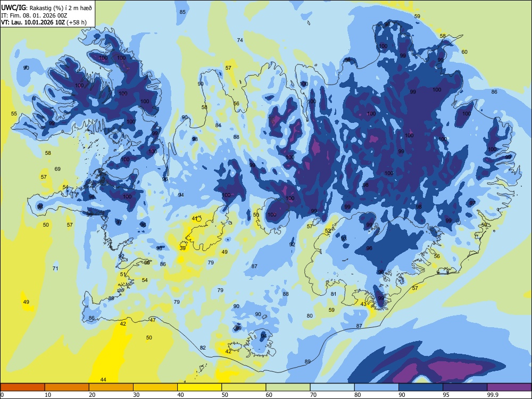The height and width of the screenshot is (399, 532).
Task: Click the map value '41'
Action: (x=195, y=219)
